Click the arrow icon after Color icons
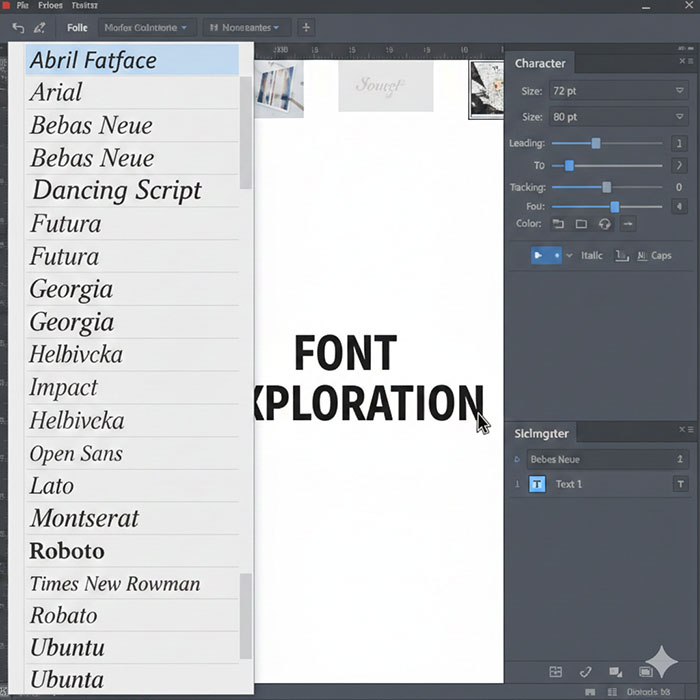Image resolution: width=700 pixels, height=700 pixels. (628, 224)
